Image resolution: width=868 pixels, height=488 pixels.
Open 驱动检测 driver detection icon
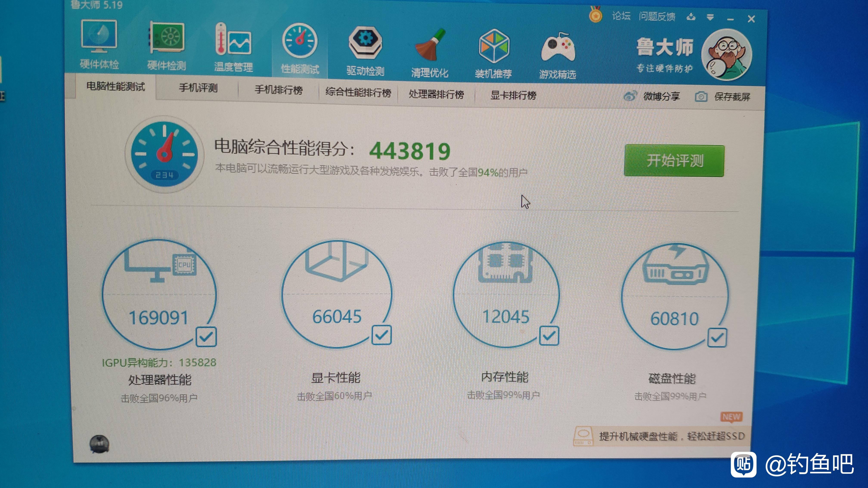click(x=365, y=43)
